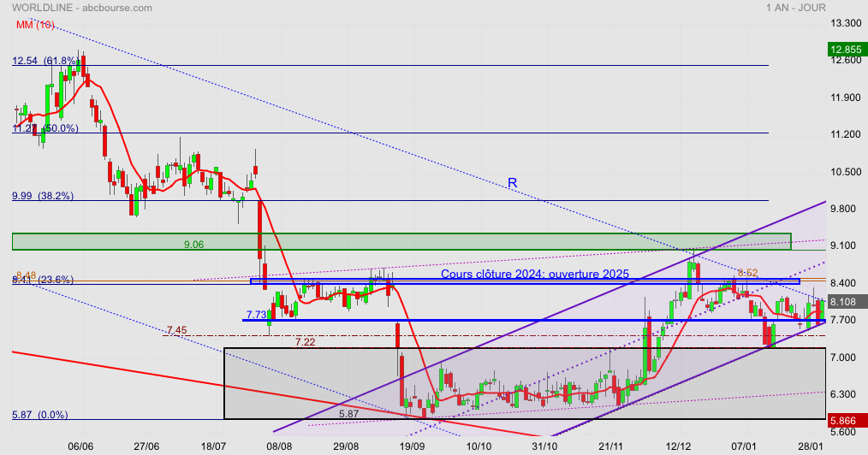The width and height of the screenshot is (868, 455).
Task: Click the 8.41 (23.6%) Fibonacci label
Action: coord(43,280)
